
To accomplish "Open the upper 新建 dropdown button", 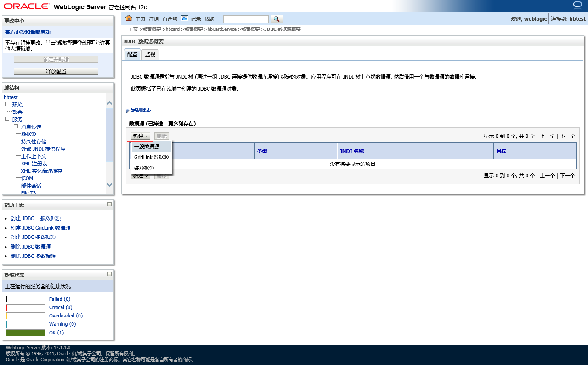I will click(x=140, y=136).
